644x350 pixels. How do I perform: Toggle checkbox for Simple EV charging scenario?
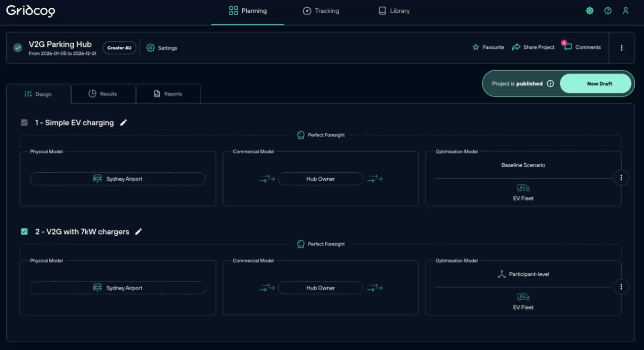point(24,123)
